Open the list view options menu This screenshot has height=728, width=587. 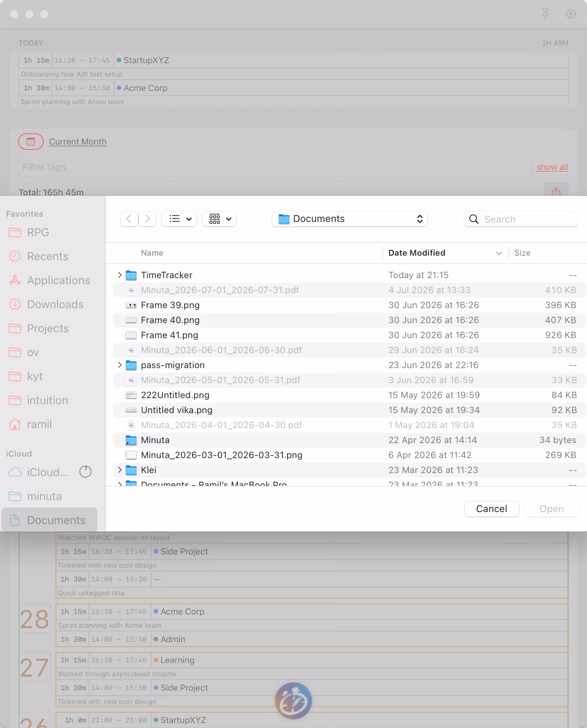(x=179, y=219)
